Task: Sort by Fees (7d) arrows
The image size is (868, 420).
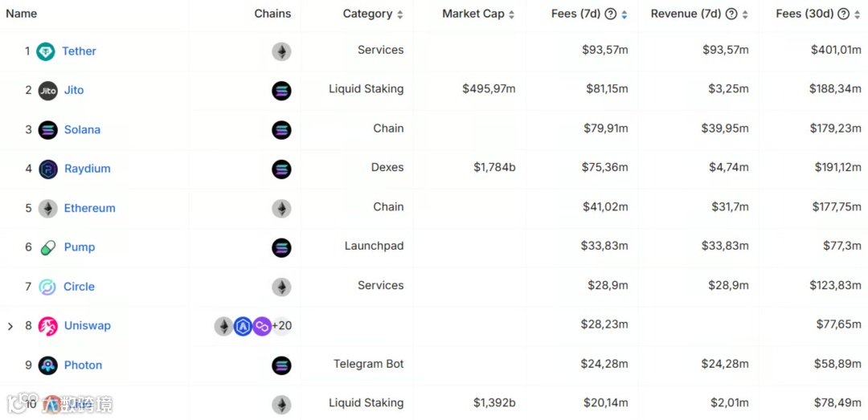Action: click(x=624, y=14)
